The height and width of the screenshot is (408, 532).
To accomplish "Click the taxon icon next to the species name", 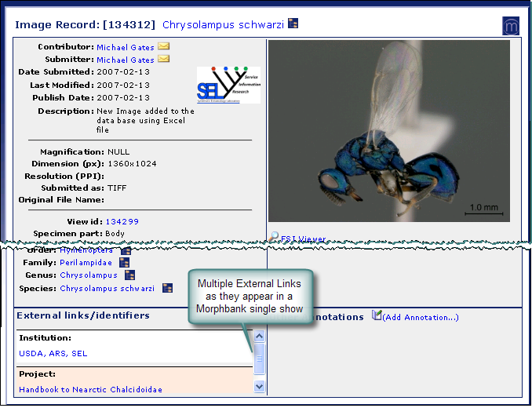I will click(166, 288).
